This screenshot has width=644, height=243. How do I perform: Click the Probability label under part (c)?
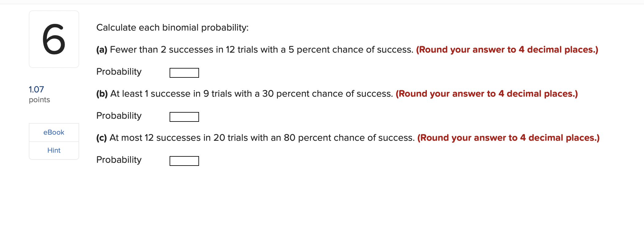point(119,159)
